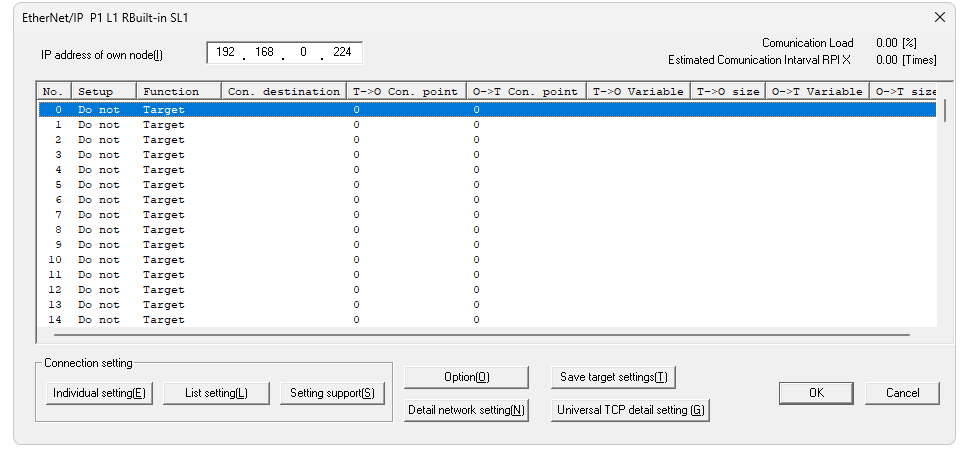The image size is (974, 468).
Task: Select last IP octet field 224
Action: point(342,52)
